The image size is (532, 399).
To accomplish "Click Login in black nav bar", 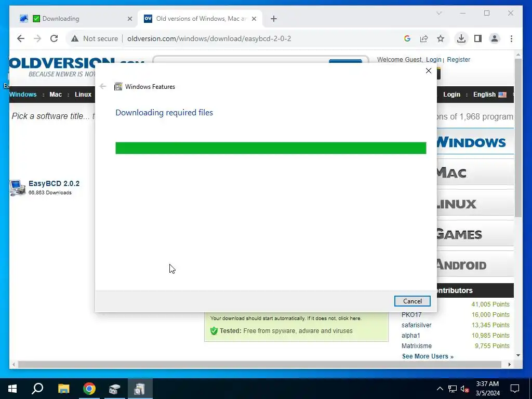I will (451, 95).
